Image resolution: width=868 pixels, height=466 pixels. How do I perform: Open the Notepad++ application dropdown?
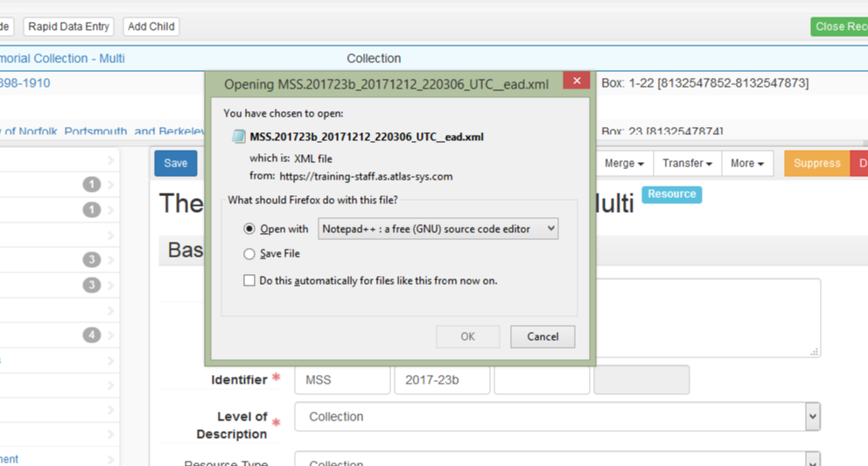[437, 229]
